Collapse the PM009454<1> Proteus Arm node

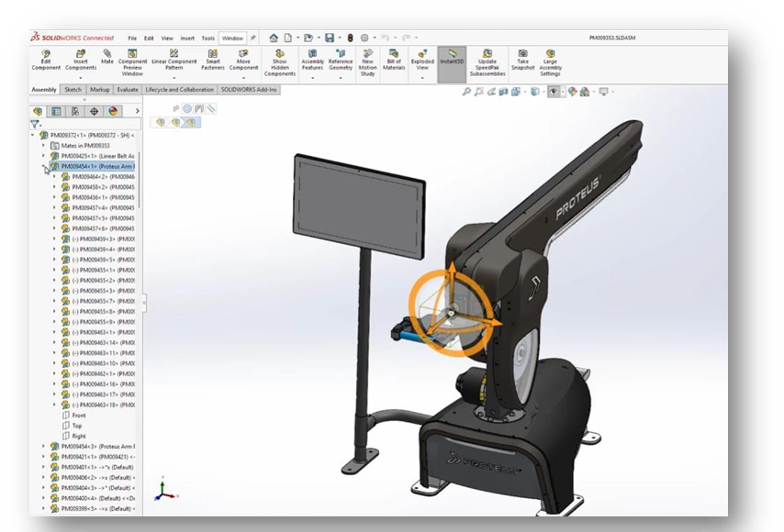[43, 167]
